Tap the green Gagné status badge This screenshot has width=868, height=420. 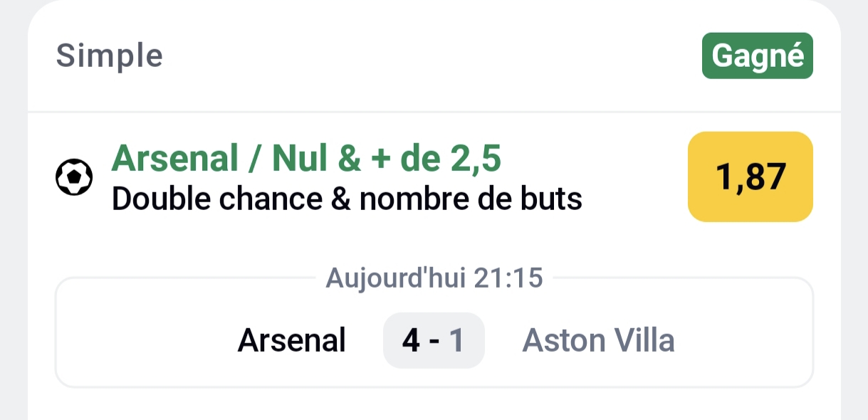tap(757, 56)
